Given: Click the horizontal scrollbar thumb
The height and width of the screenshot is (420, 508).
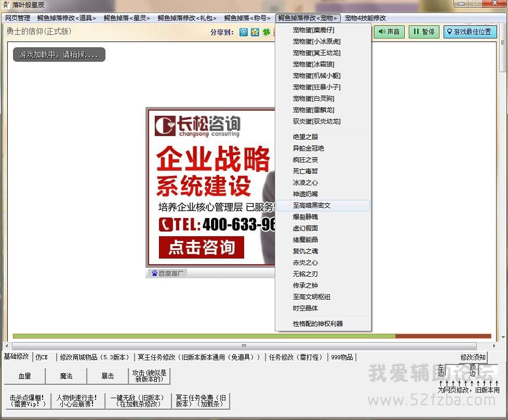Looking at the screenshot, I should click(x=244, y=346).
